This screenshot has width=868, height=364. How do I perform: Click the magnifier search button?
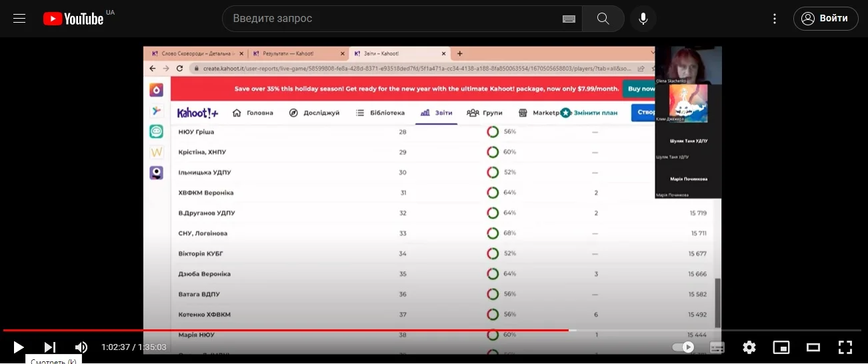(x=603, y=19)
